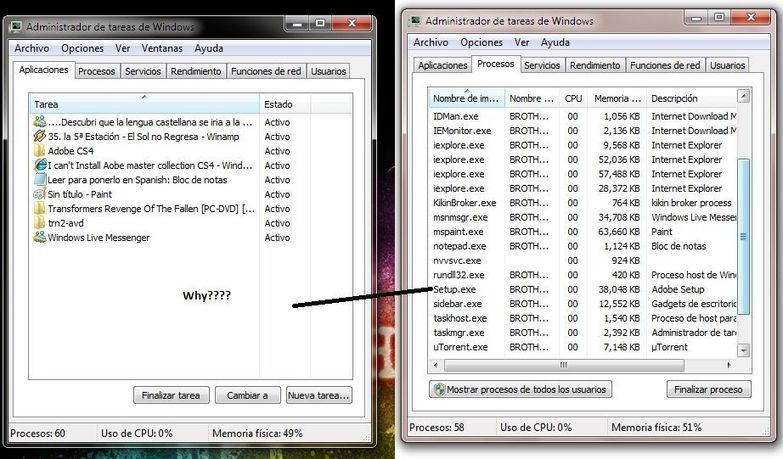The height and width of the screenshot is (459, 783).
Task: Open Ver menu in right window
Action: click(521, 42)
